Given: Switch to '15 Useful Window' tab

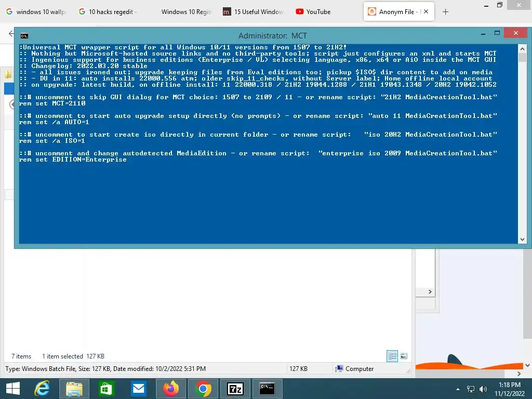Looking at the screenshot, I should point(253,11).
